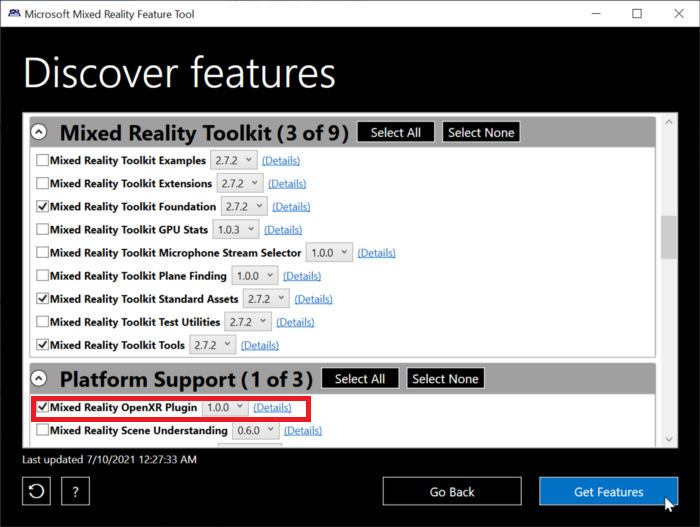Enable Microphone Stream Selector checkbox
The width and height of the screenshot is (700, 527).
pos(42,252)
